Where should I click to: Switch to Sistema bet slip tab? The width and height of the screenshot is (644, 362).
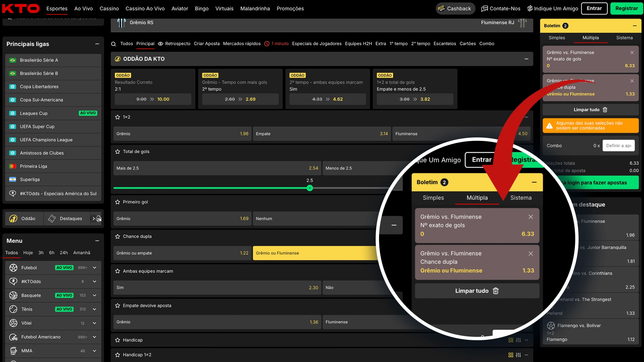click(x=625, y=38)
